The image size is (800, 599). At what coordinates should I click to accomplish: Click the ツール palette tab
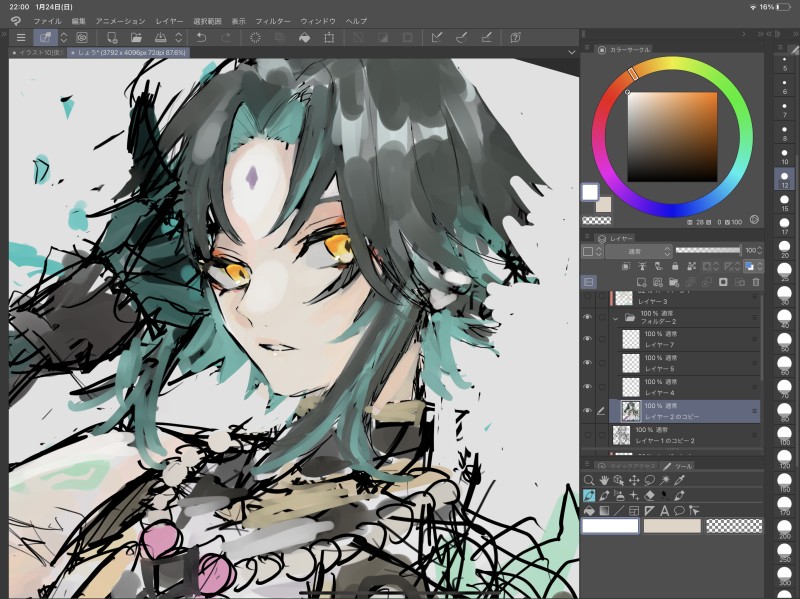[x=679, y=466]
